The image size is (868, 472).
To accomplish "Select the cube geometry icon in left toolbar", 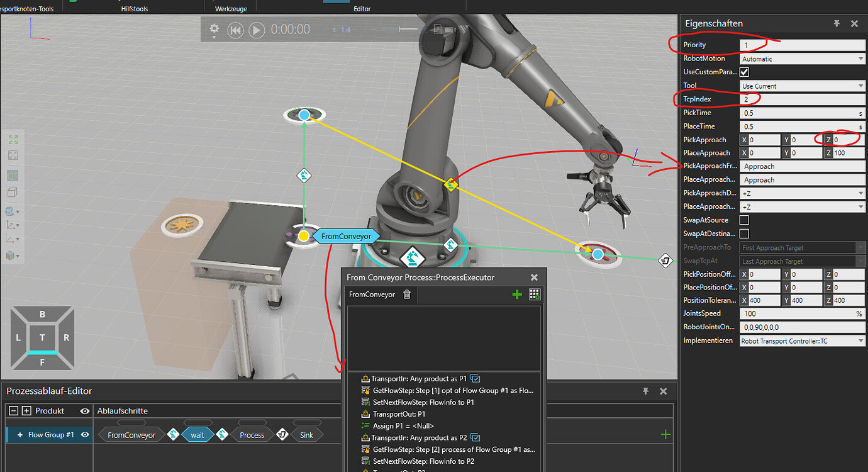I will [x=14, y=192].
